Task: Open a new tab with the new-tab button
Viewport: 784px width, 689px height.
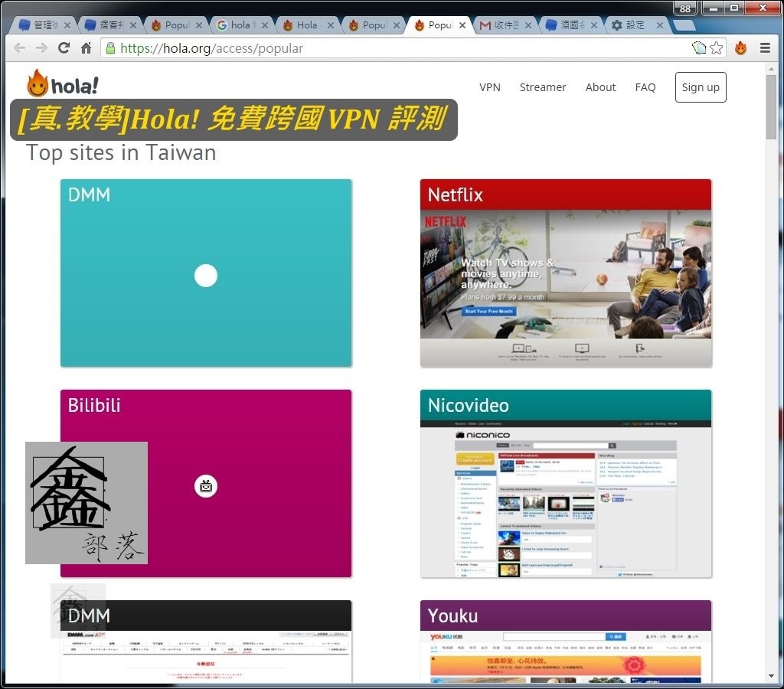Action: 684,25
